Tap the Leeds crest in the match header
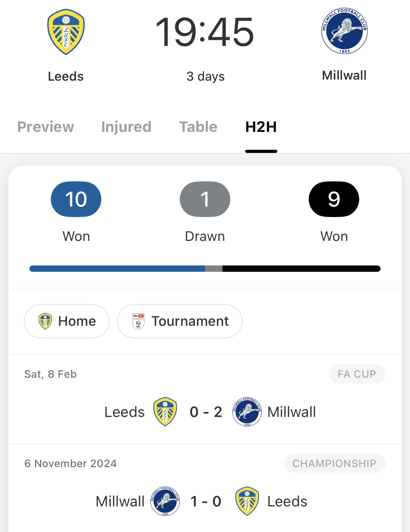This screenshot has width=410, height=532. click(x=66, y=32)
